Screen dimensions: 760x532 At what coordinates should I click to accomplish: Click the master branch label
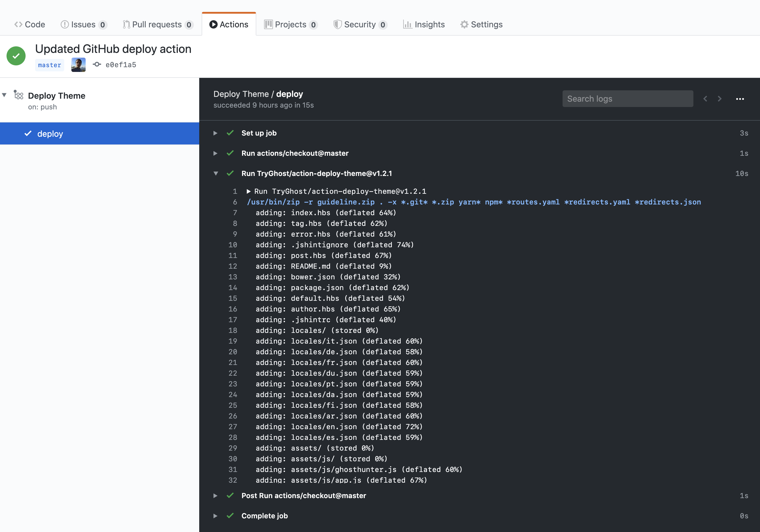[50, 65]
